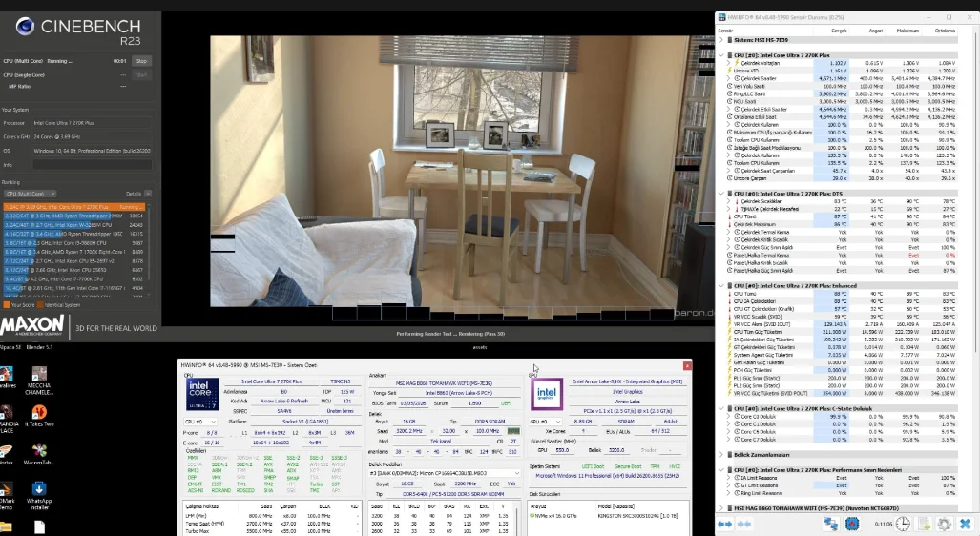This screenshot has width=980, height=536.
Task: Click the Sensör column header
Action: click(725, 30)
